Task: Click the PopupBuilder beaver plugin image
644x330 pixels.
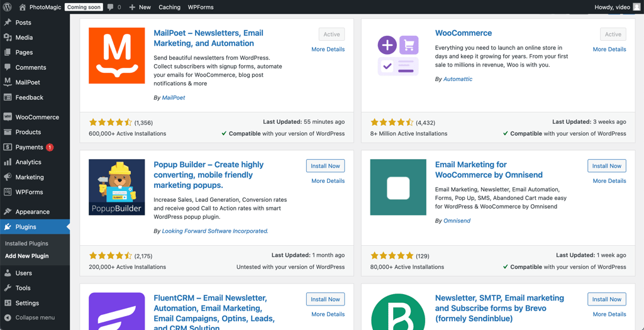Action: [116, 187]
